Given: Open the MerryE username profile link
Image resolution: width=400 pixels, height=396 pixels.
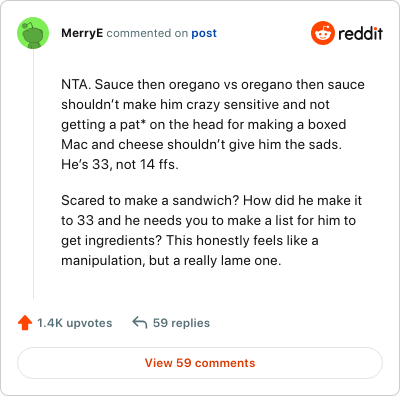Looking at the screenshot, I should pos(82,33).
